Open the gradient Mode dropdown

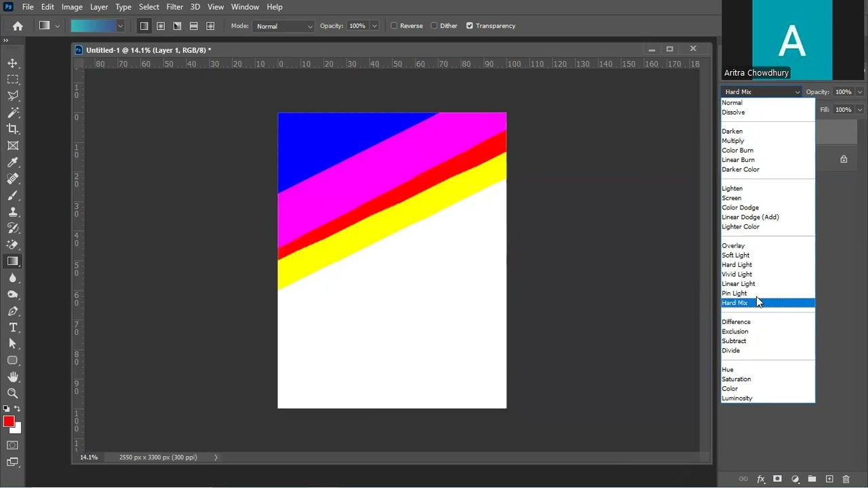[x=283, y=26]
